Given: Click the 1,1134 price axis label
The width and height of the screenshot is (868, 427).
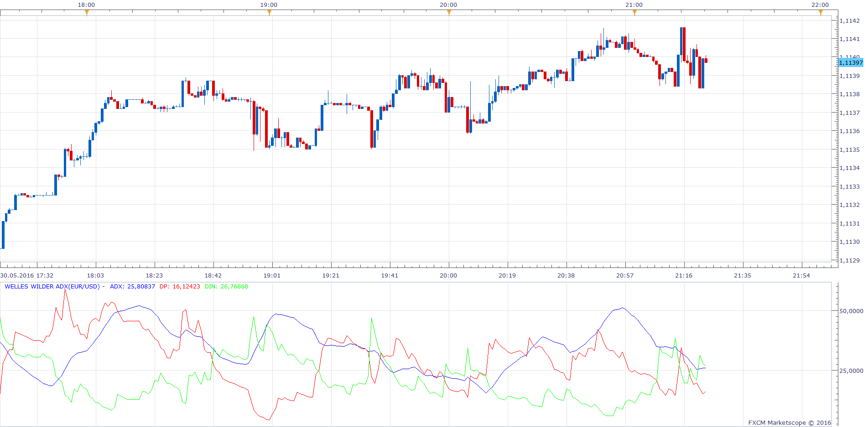Looking at the screenshot, I should coord(850,168).
